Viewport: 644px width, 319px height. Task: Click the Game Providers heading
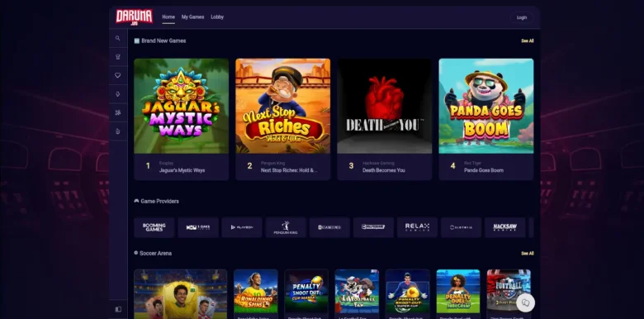point(160,202)
